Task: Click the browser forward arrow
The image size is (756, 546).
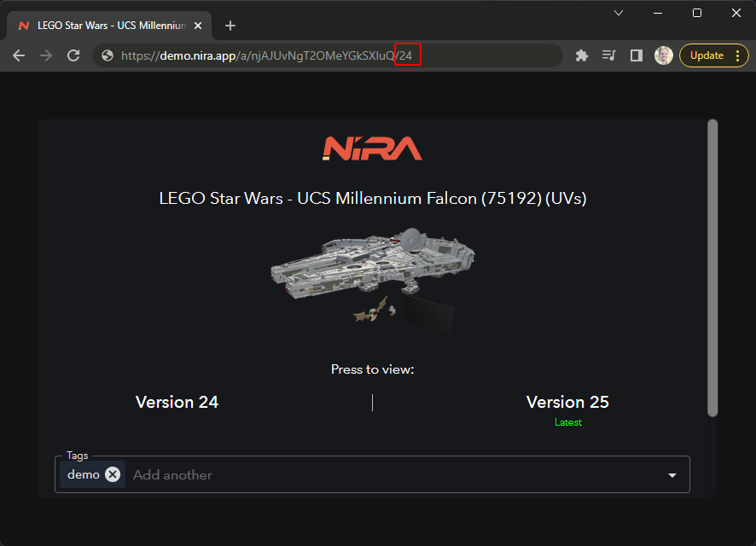Action: coord(46,56)
